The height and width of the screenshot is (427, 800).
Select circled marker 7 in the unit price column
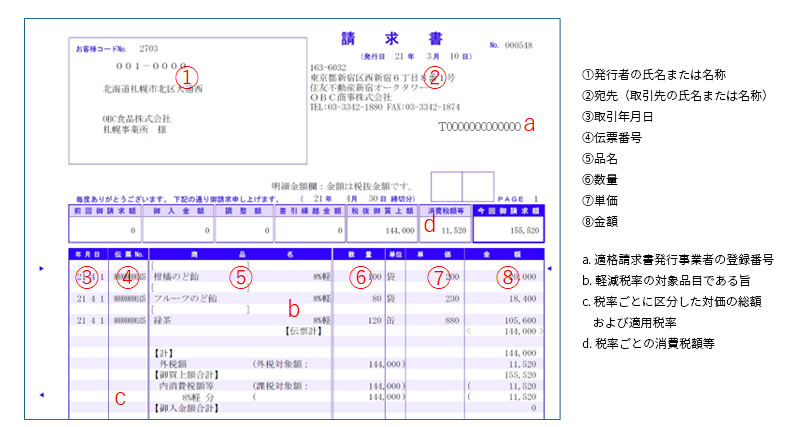435,277
